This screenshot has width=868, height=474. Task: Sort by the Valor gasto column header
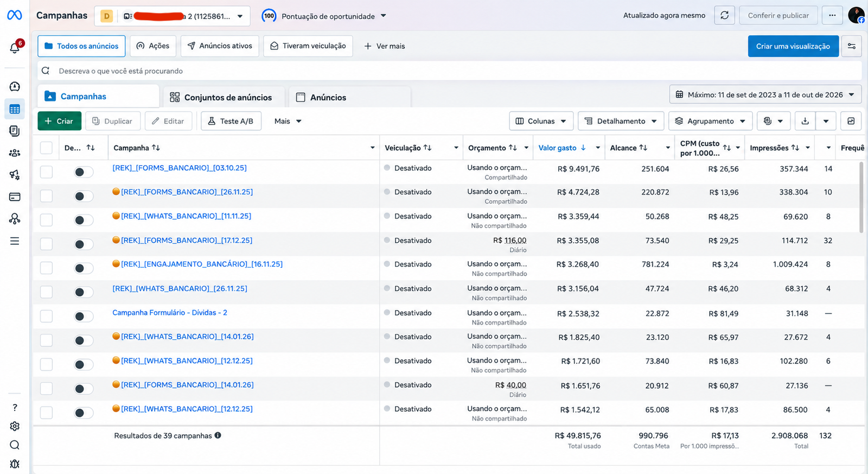pos(562,148)
